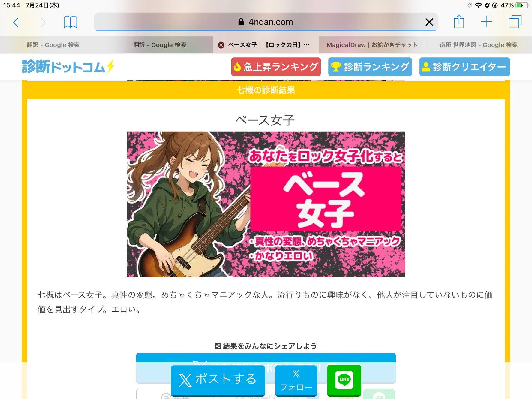Stop page loading with X in address bar

click(x=429, y=22)
